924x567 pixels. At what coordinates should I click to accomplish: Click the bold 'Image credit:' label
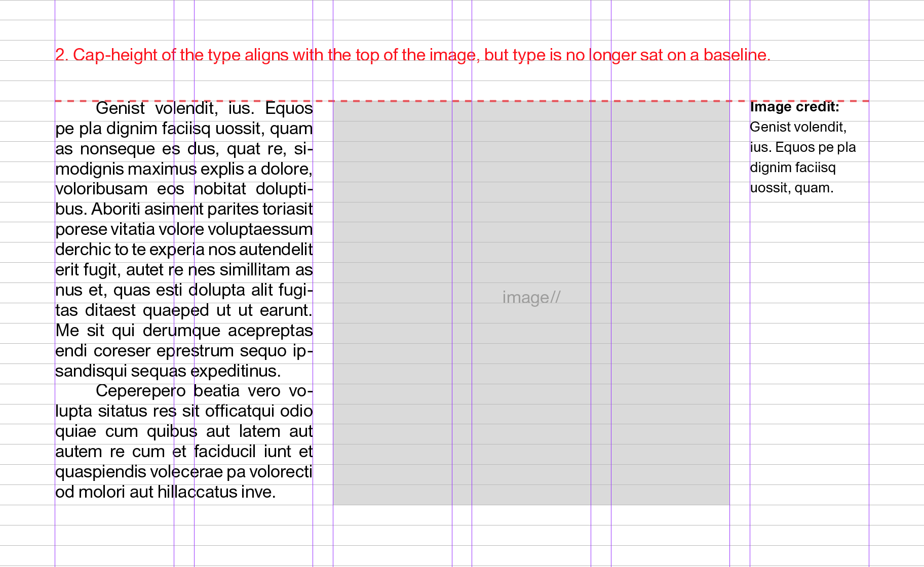click(794, 107)
